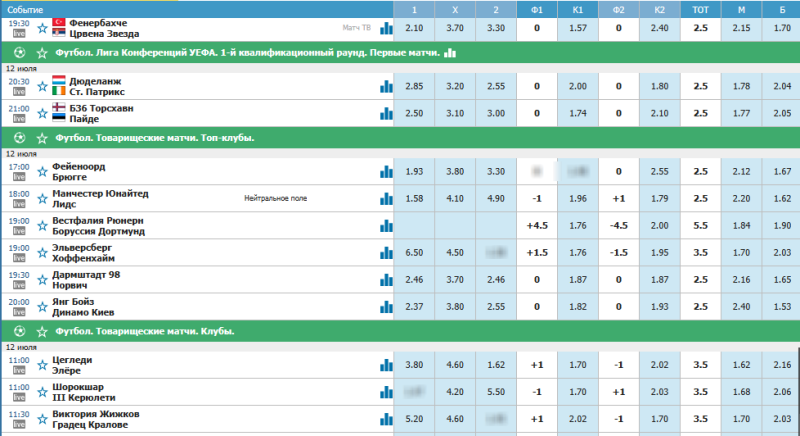This screenshot has height=436, width=800.
Task: Toggle favorite star for Дармштадт 98 vs Норвич
Action: (x=42, y=279)
